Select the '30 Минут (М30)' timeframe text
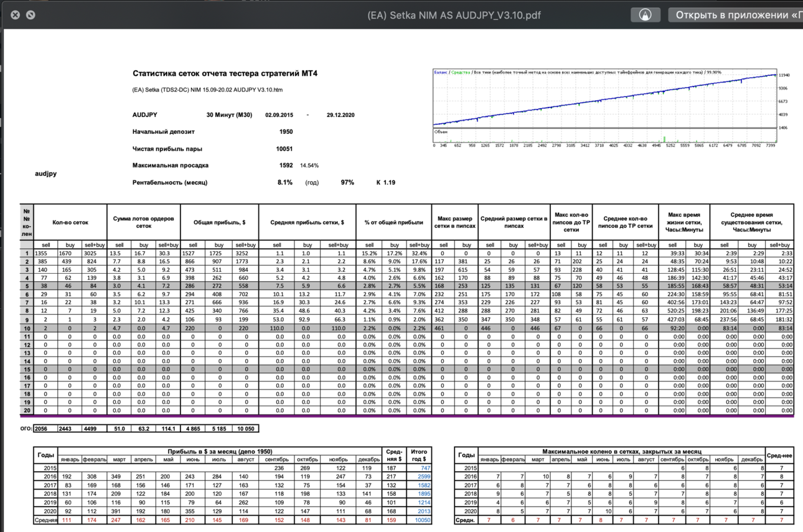 pos(229,115)
